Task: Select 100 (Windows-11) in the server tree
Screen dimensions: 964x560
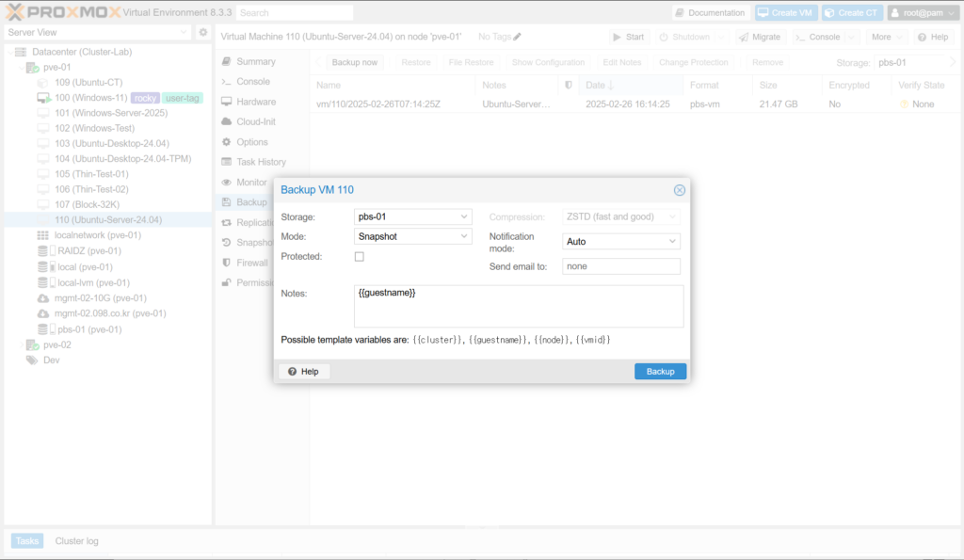Action: pos(90,98)
